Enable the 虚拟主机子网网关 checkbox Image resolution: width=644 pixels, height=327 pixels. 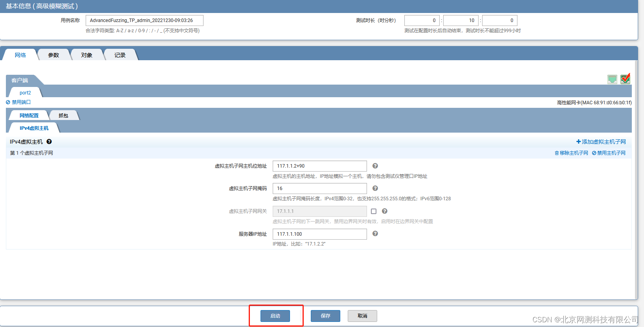coord(374,211)
